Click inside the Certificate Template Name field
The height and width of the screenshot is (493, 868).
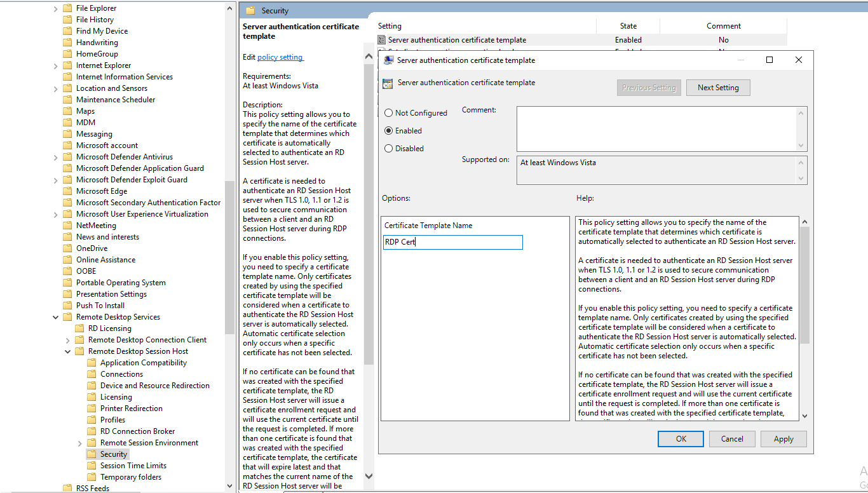click(x=452, y=242)
